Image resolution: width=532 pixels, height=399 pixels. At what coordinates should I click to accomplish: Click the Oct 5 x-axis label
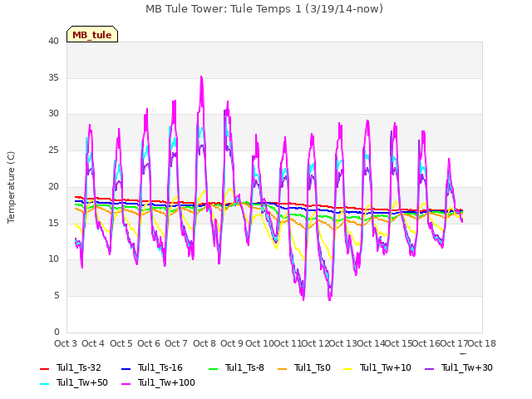121,343
